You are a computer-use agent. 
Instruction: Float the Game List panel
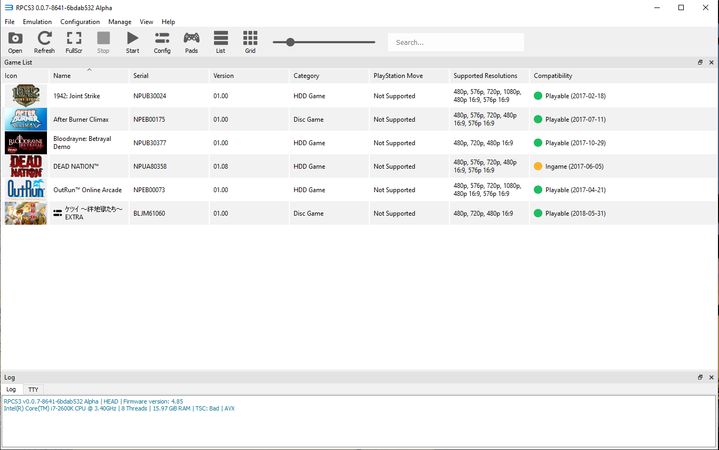pos(700,62)
